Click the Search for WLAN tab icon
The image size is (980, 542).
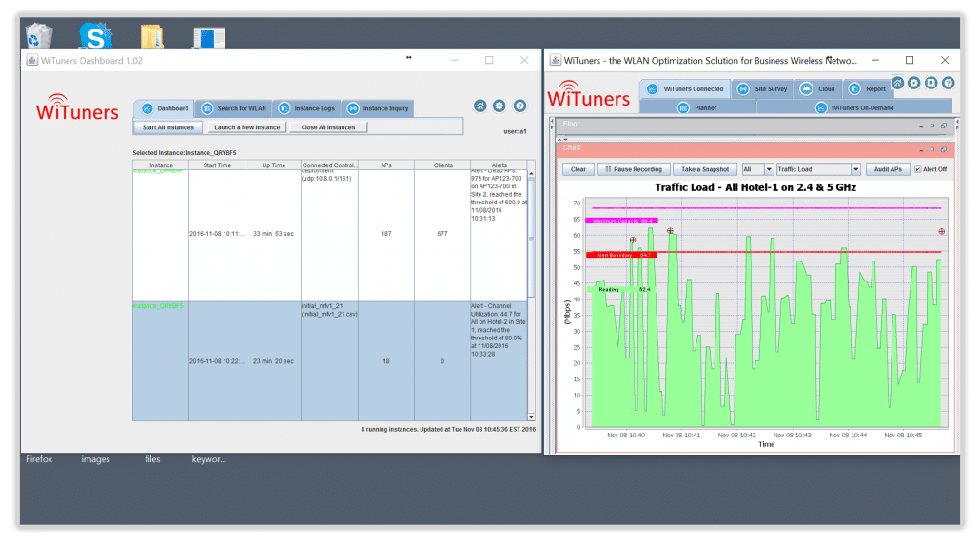[x=206, y=108]
